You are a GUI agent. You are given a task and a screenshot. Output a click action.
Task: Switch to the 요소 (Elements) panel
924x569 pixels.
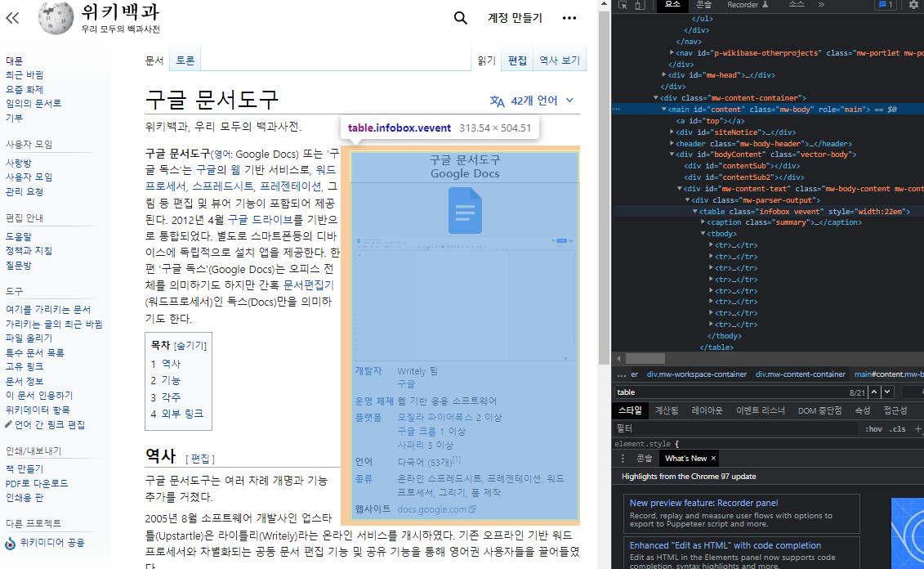(x=672, y=5)
